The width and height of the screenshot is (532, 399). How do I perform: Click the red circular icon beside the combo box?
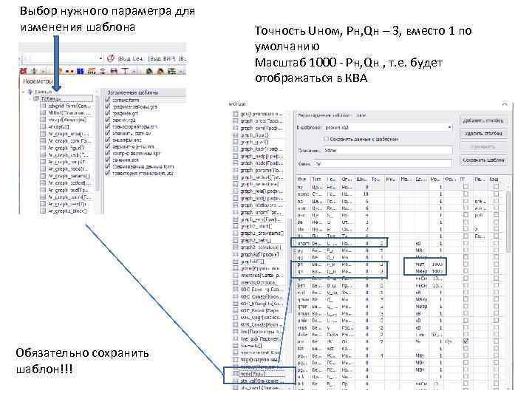click(x=111, y=58)
